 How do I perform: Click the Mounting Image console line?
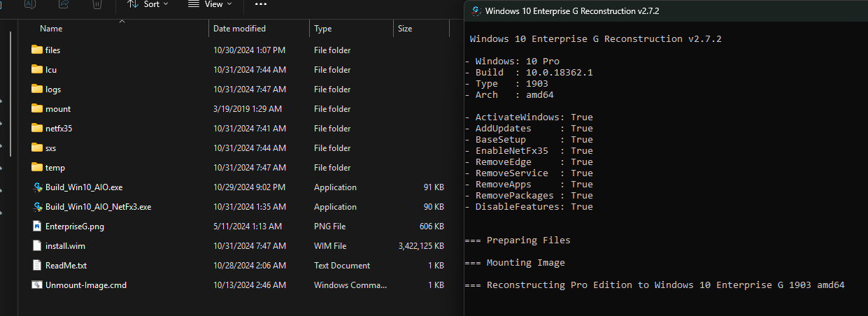click(515, 263)
